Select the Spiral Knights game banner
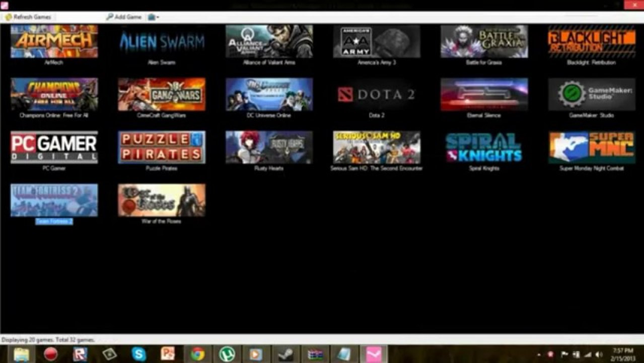This screenshot has width=644, height=363. pos(484,147)
